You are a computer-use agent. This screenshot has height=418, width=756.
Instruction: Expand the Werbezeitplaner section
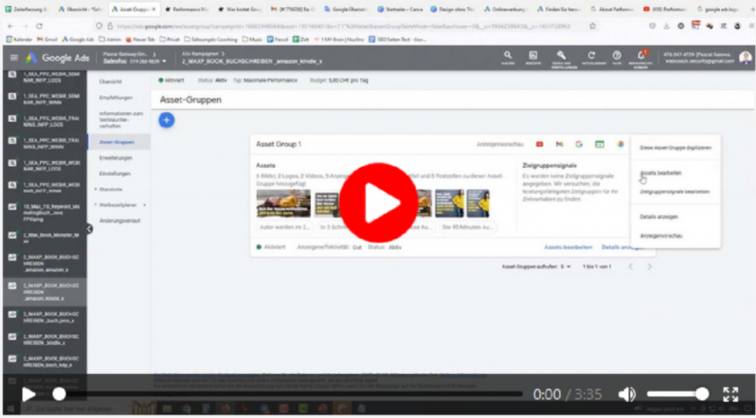click(x=116, y=205)
